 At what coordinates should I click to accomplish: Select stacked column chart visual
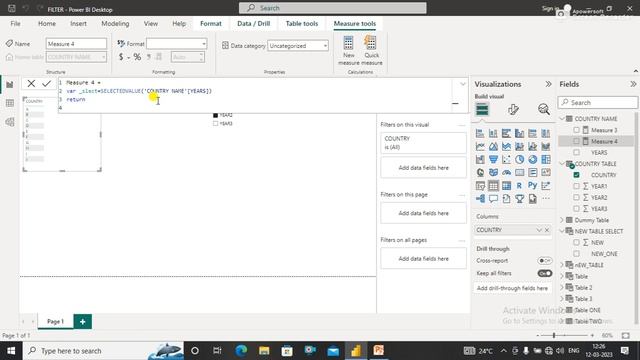click(493, 133)
